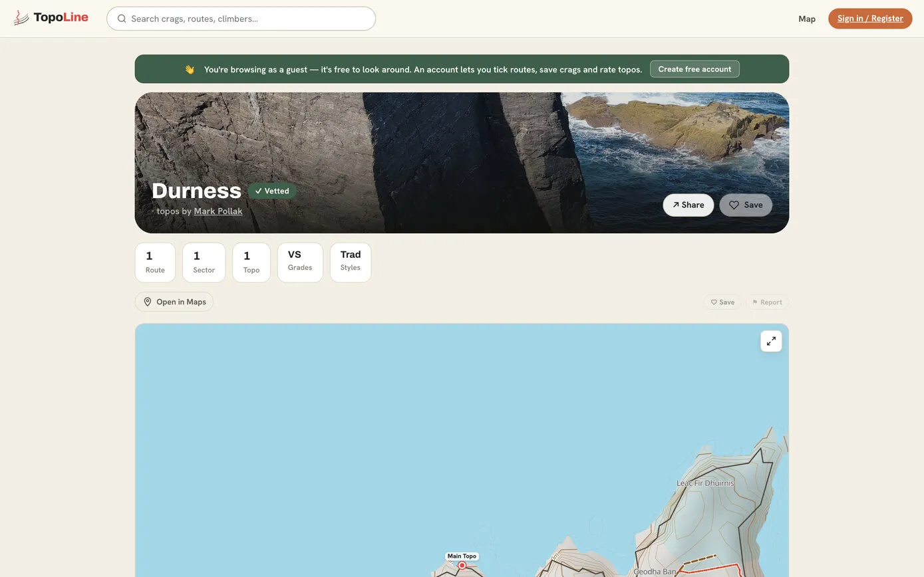This screenshot has height=577, width=924.
Task: Share the Durness crag
Action: (688, 205)
